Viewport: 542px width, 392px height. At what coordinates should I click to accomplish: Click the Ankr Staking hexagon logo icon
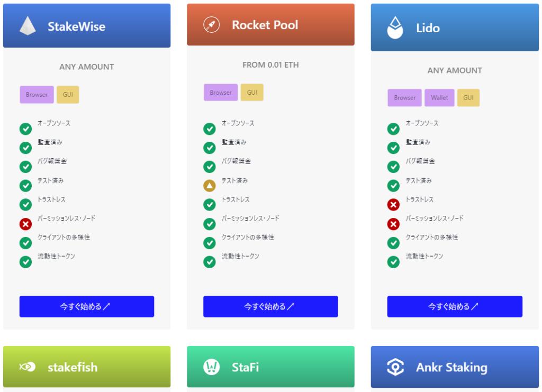[x=395, y=367]
